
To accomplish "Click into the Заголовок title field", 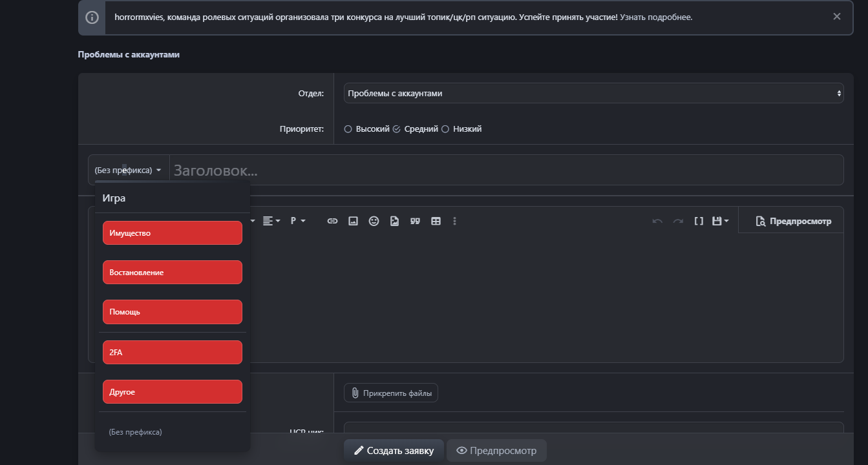I will (504, 170).
